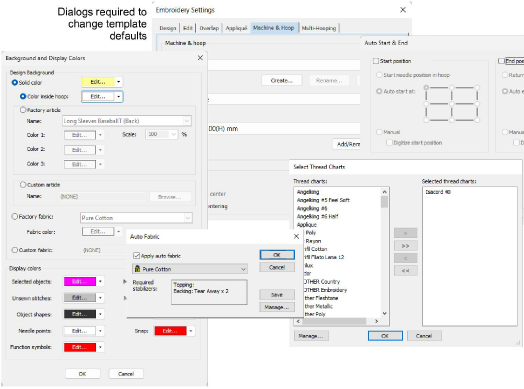Open Multi-Hooping tab
This screenshot has width=524, height=389.
(319, 28)
